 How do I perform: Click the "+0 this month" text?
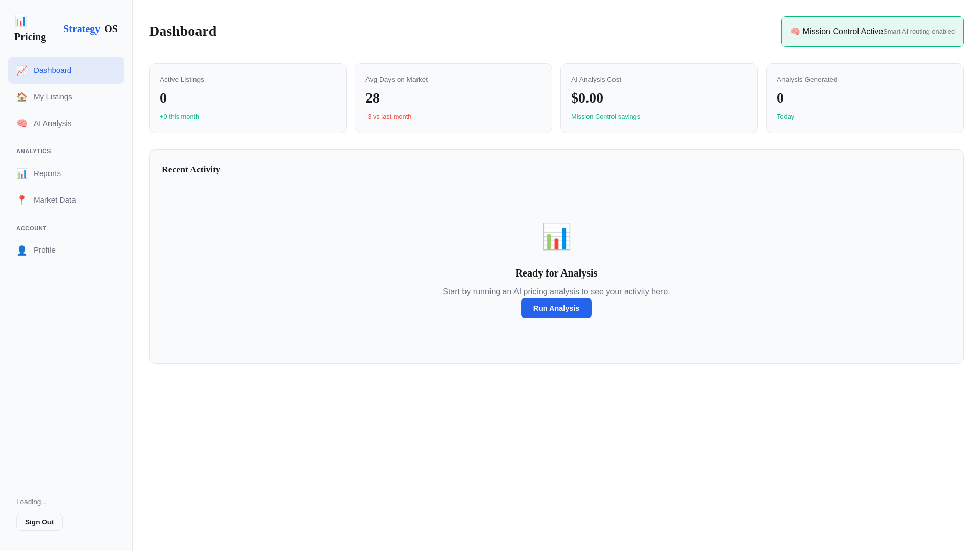coord(179,117)
